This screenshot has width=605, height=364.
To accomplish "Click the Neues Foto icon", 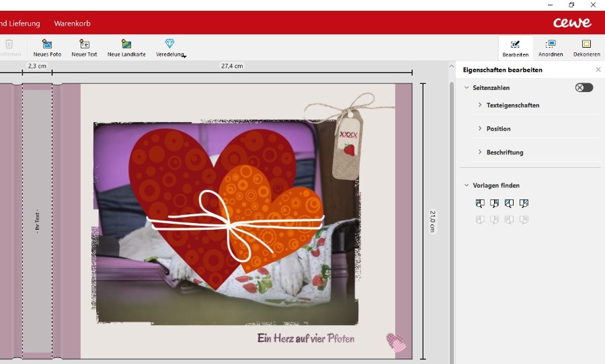I will (47, 44).
